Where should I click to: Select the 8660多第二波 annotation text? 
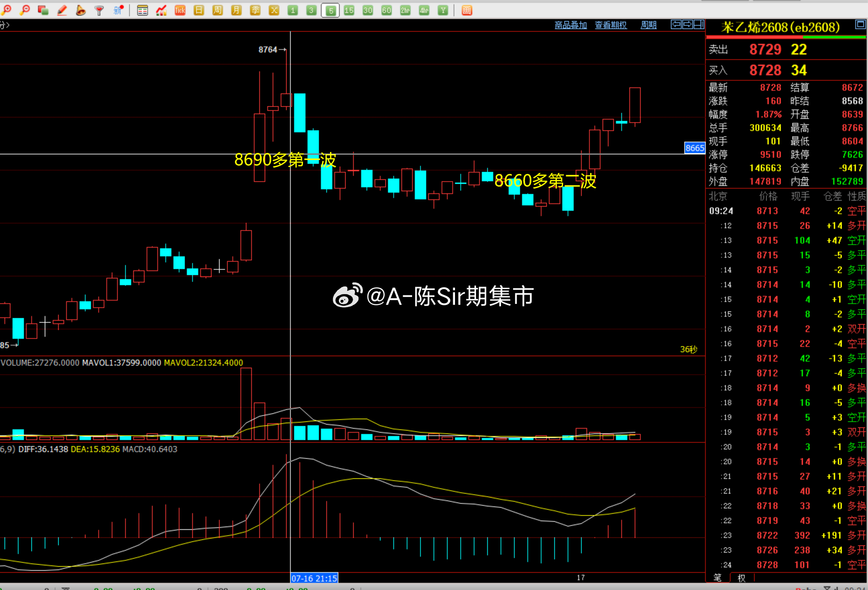pos(545,181)
